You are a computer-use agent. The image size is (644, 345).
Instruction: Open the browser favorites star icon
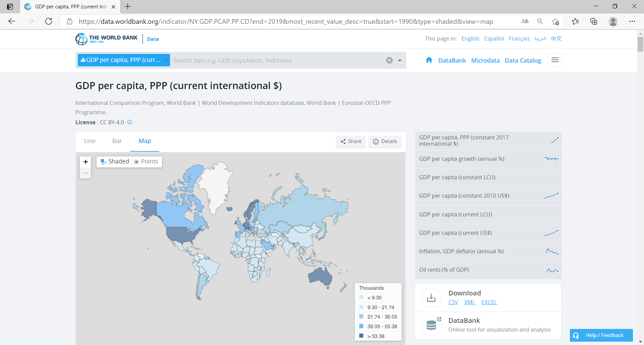point(575,21)
